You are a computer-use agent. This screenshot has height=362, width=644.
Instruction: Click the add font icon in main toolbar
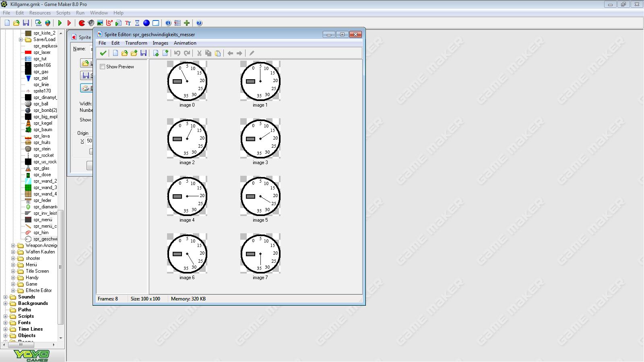[128, 23]
